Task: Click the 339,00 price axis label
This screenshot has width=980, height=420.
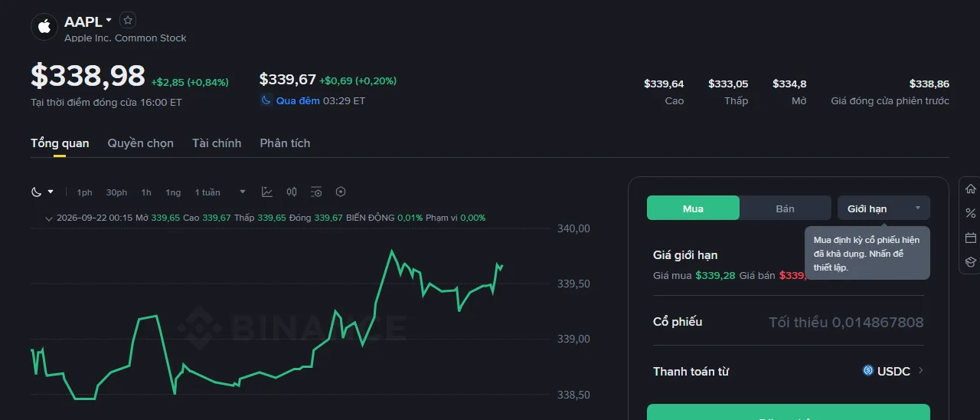Action: coord(573,339)
